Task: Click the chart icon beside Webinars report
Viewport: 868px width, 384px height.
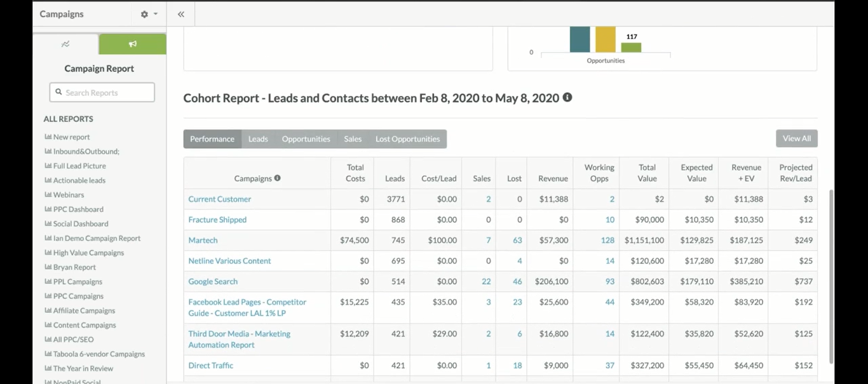Action: pyautogui.click(x=48, y=195)
